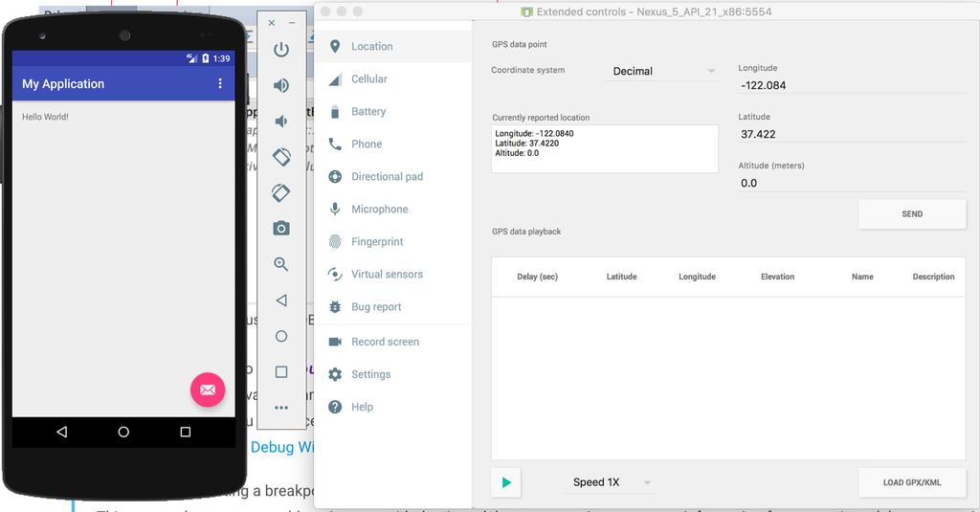Start GPS playback with the play button
This screenshot has height=512, width=980.
tap(506, 482)
